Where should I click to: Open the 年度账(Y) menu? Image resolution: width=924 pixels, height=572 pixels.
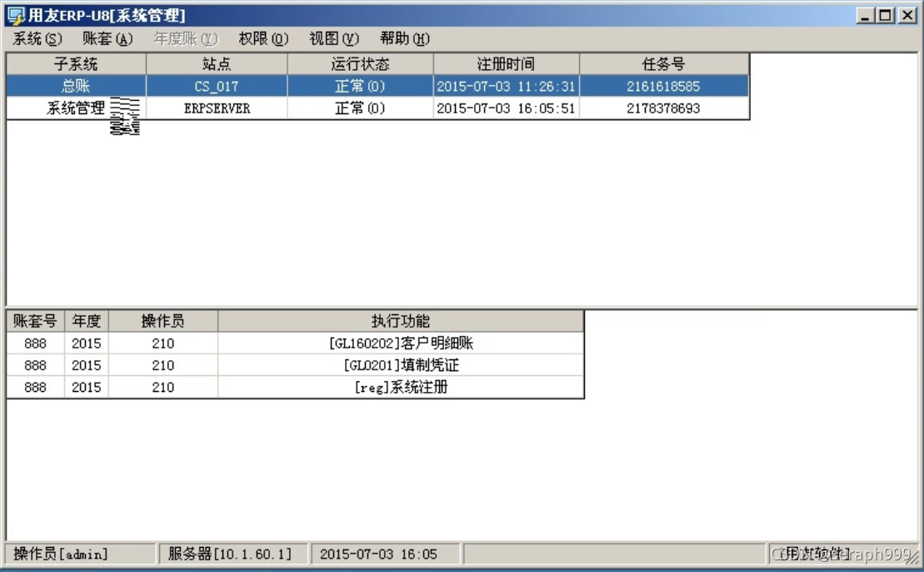[186, 39]
